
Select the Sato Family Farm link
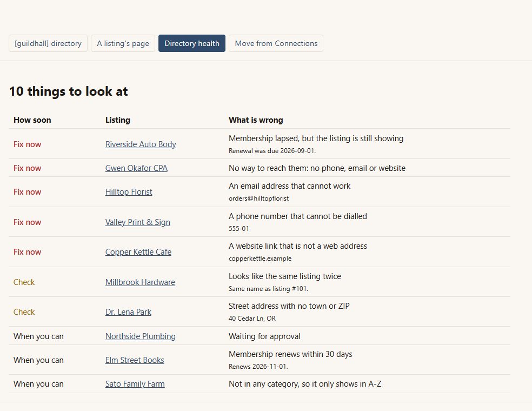tap(135, 384)
